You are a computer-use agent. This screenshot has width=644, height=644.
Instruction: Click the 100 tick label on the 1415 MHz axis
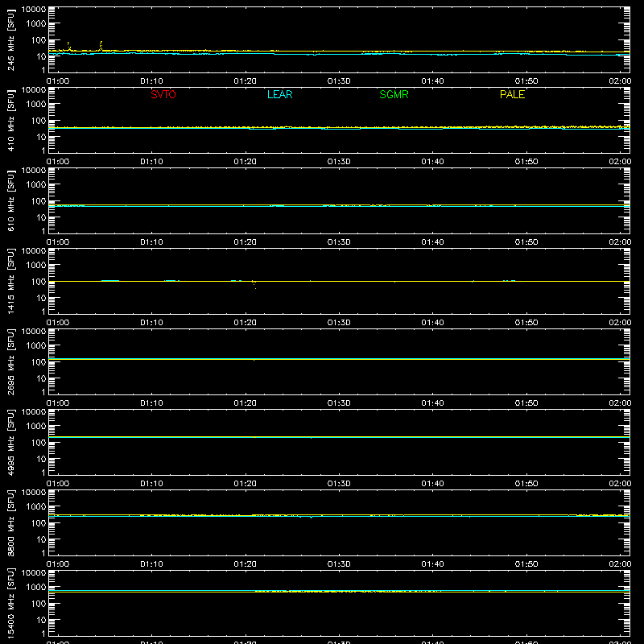39,281
